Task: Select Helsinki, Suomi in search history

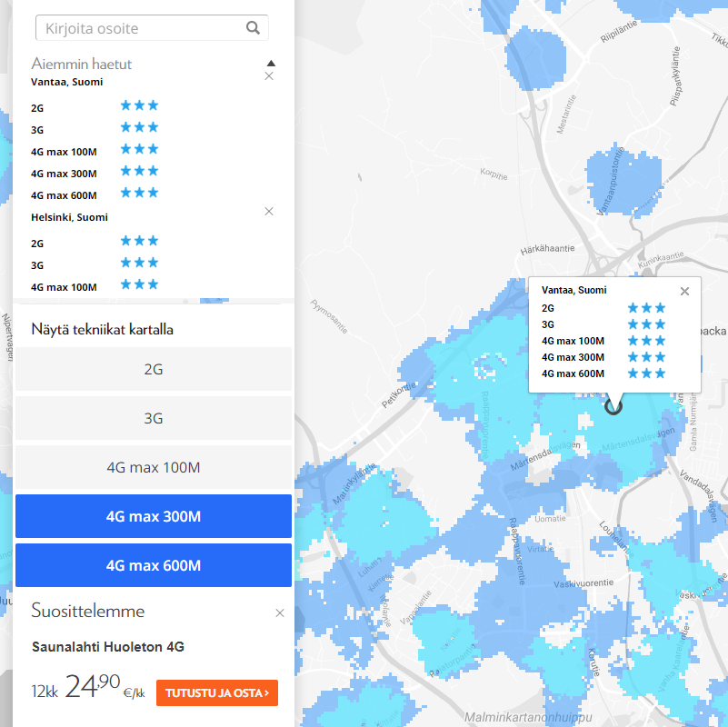Action: pyautogui.click(x=70, y=218)
